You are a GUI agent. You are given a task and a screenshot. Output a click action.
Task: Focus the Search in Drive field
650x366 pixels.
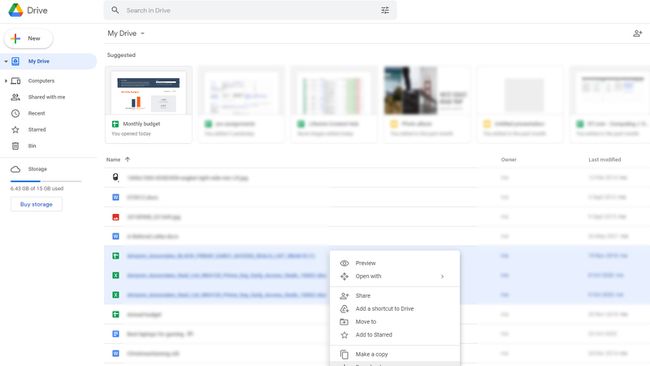coord(250,10)
